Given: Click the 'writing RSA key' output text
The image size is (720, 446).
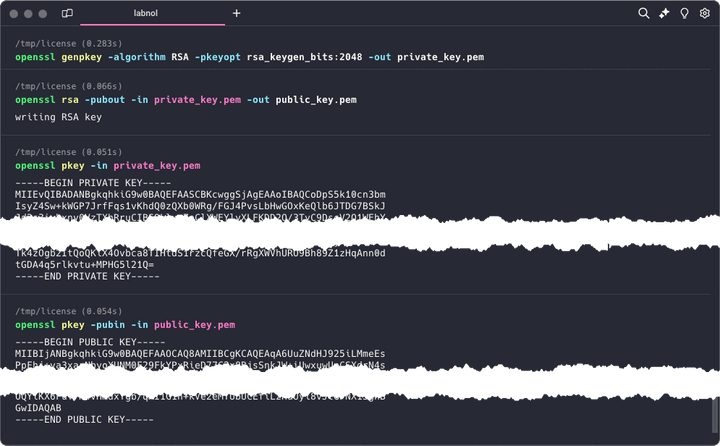Looking at the screenshot, I should 58,117.
